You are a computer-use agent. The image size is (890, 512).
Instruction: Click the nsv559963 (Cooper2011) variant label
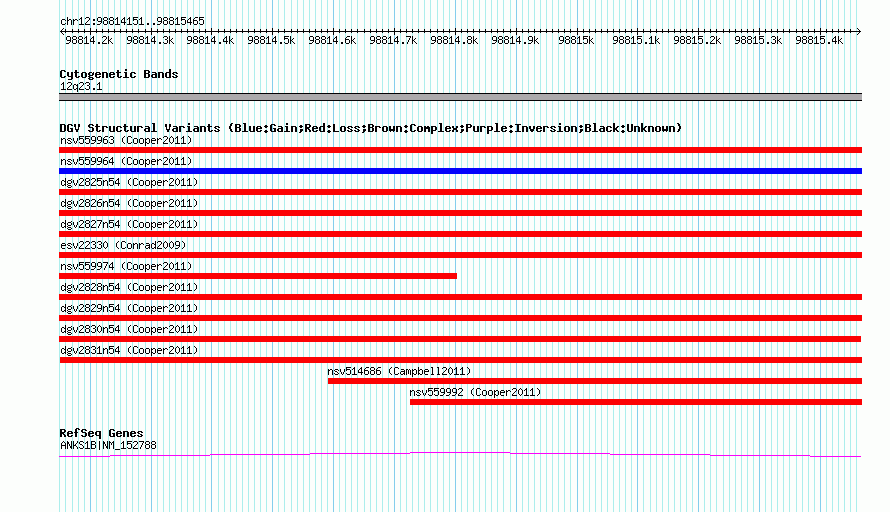pyautogui.click(x=126, y=140)
